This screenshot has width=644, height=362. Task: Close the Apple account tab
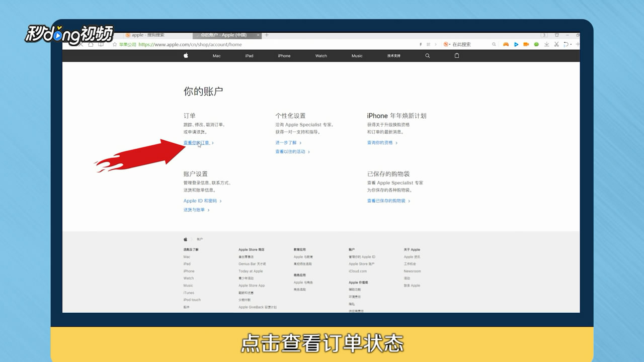tap(258, 35)
